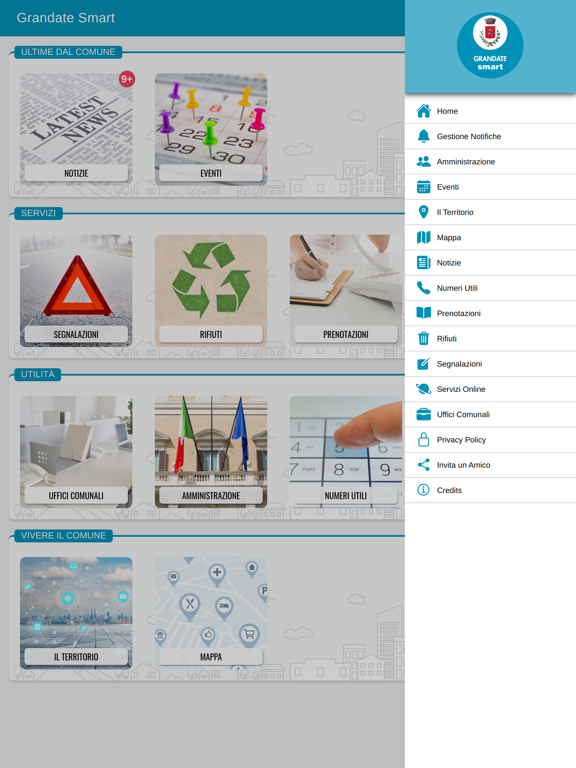Open the Rifiuti recycling tile
This screenshot has width=576, height=768.
tap(211, 290)
